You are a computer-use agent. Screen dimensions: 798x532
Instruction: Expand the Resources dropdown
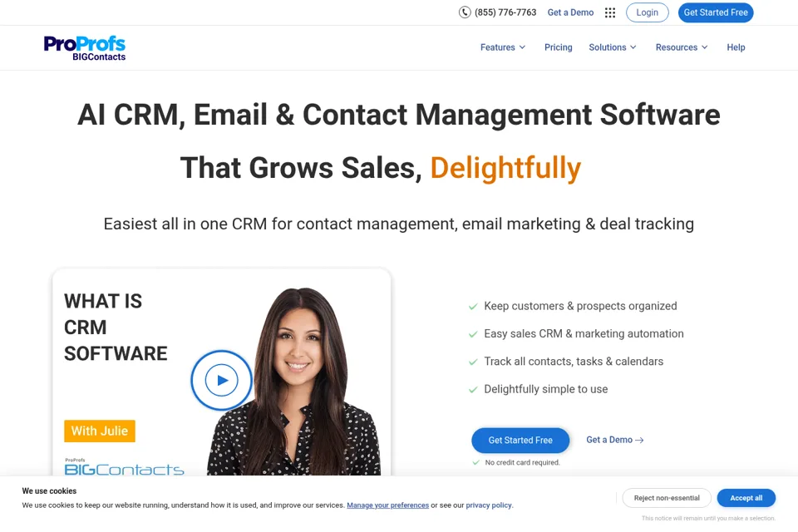pos(682,47)
